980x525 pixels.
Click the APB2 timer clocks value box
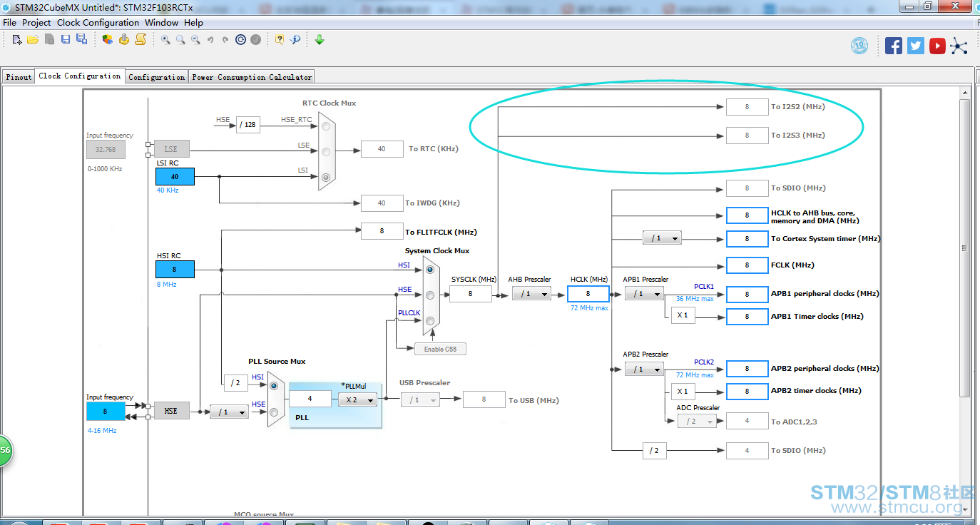747,391
